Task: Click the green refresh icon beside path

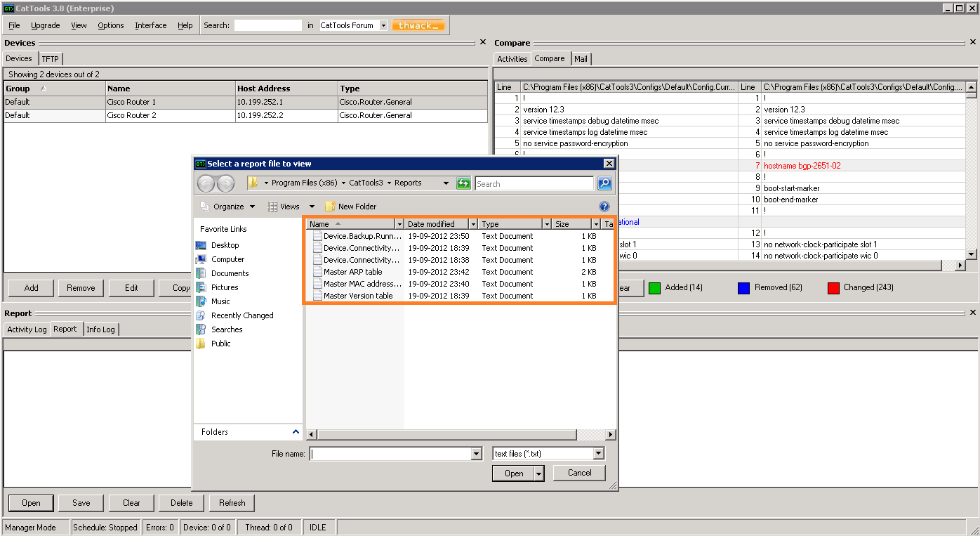Action: tap(463, 183)
